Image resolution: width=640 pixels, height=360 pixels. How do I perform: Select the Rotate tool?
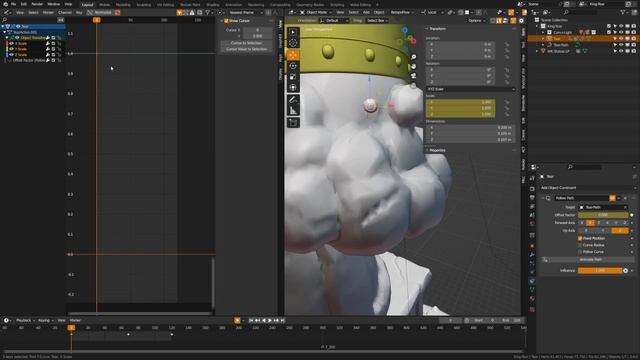tap(293, 66)
